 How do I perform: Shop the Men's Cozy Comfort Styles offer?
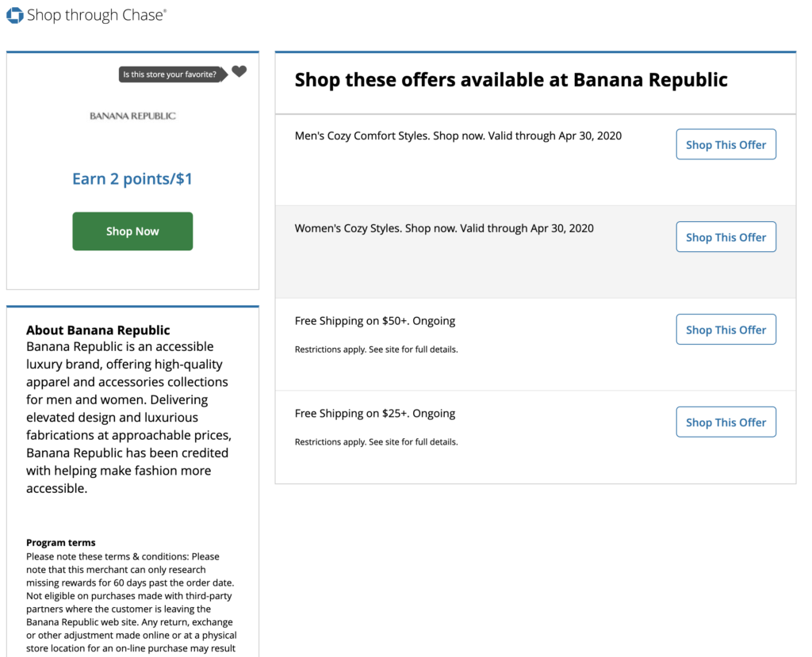[x=726, y=145]
